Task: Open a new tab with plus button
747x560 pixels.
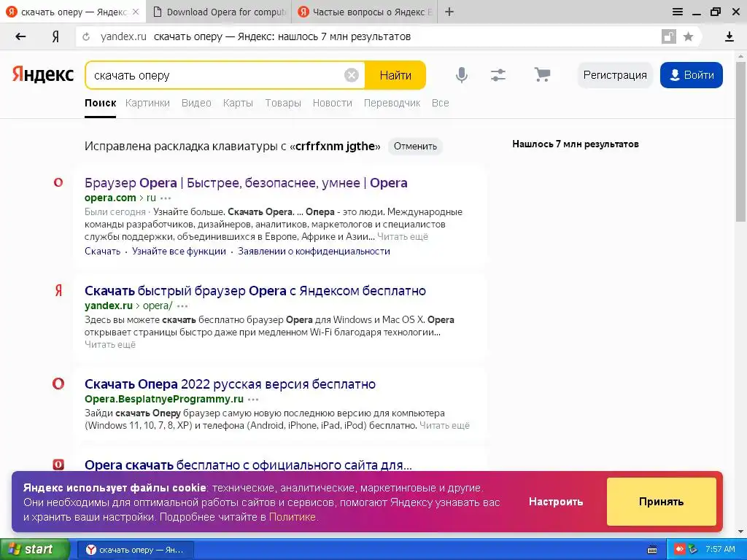Action: 449,12
